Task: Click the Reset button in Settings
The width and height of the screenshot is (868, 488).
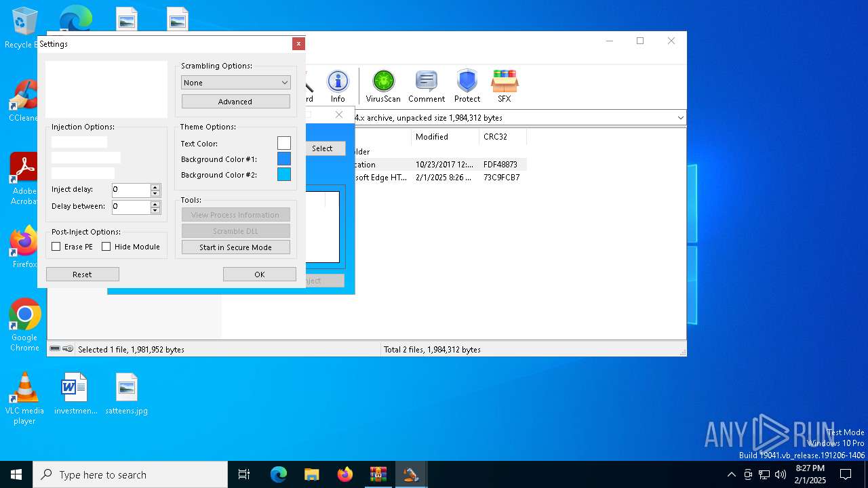Action: [82, 274]
